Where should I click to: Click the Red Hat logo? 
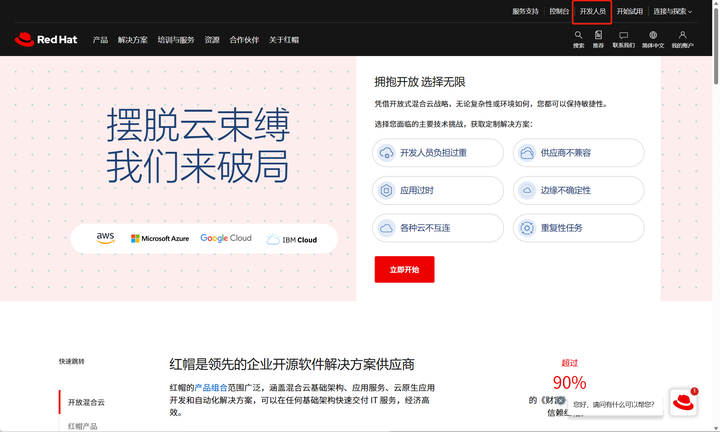pos(46,39)
